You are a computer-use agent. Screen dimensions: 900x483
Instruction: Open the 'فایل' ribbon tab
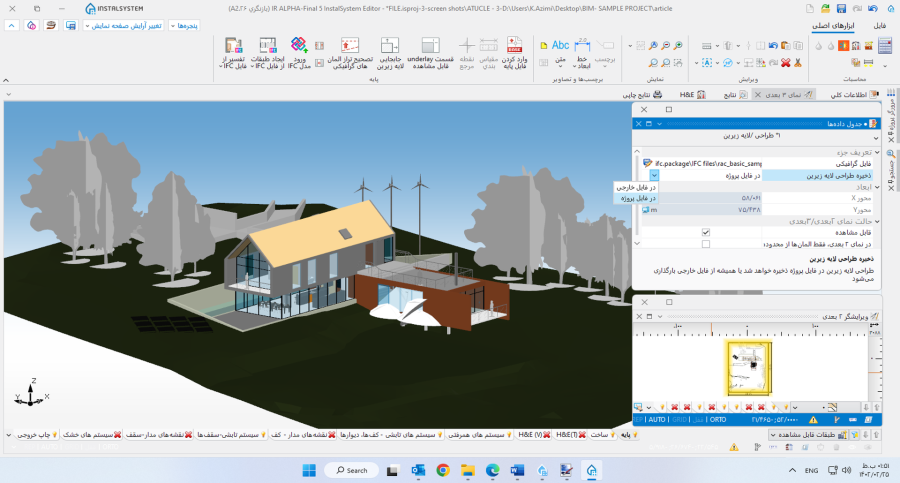(879, 24)
